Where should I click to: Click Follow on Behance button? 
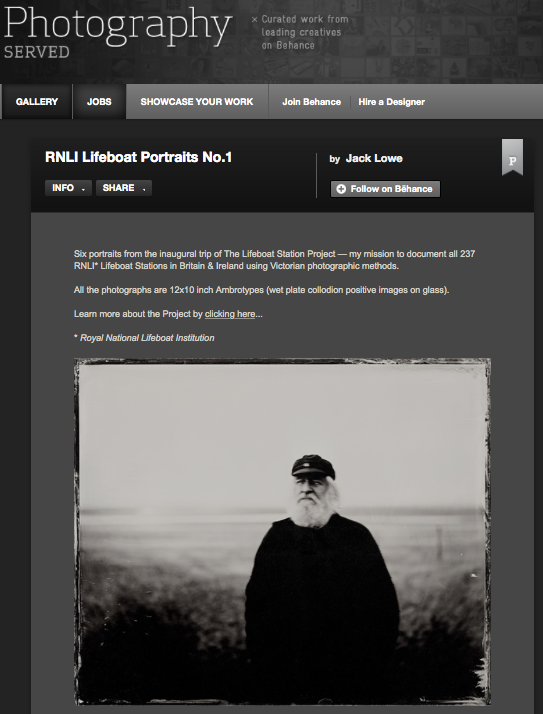coord(385,189)
